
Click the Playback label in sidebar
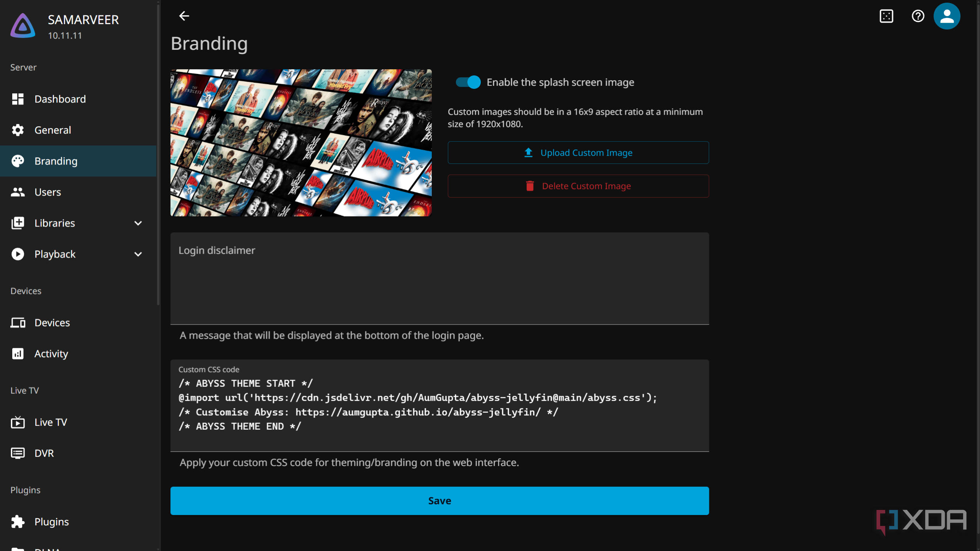point(55,254)
